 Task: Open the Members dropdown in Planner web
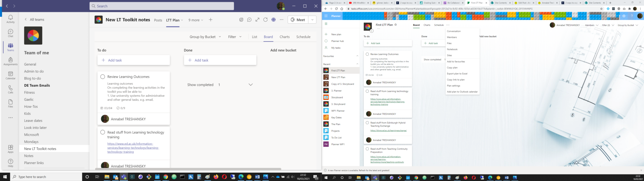[591, 25]
